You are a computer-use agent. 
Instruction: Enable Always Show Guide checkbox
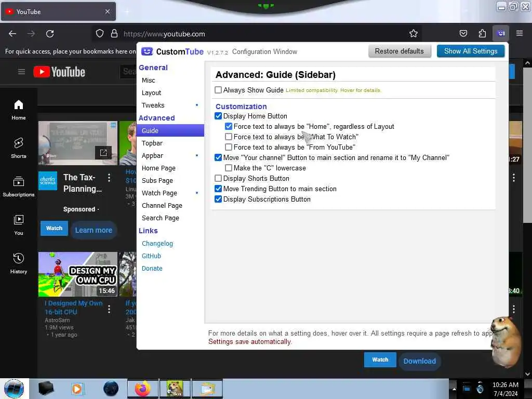[218, 90]
